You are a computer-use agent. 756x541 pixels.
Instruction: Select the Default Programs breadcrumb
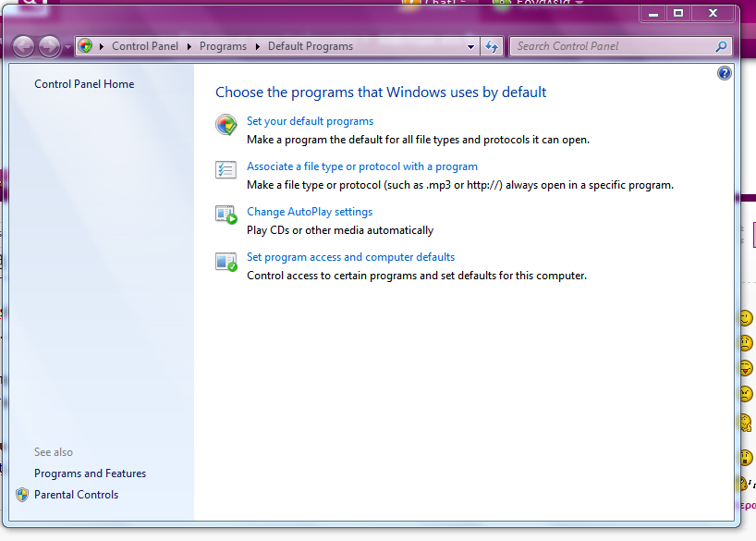click(x=310, y=46)
